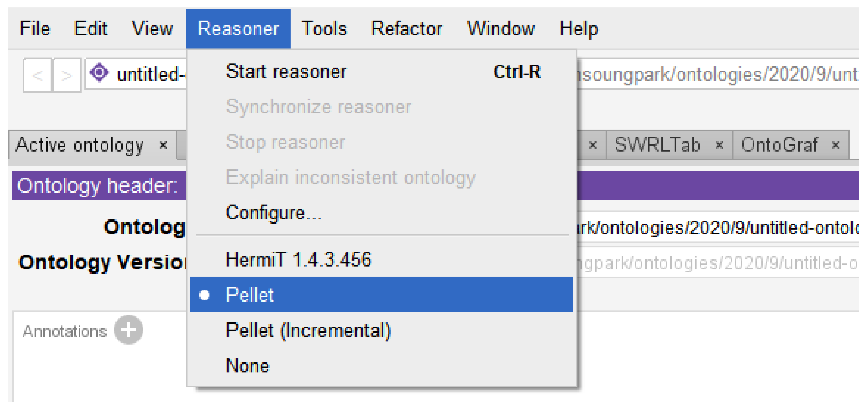The width and height of the screenshot is (868, 412).
Task: Add annotation with the plus icon
Action: pos(128,330)
